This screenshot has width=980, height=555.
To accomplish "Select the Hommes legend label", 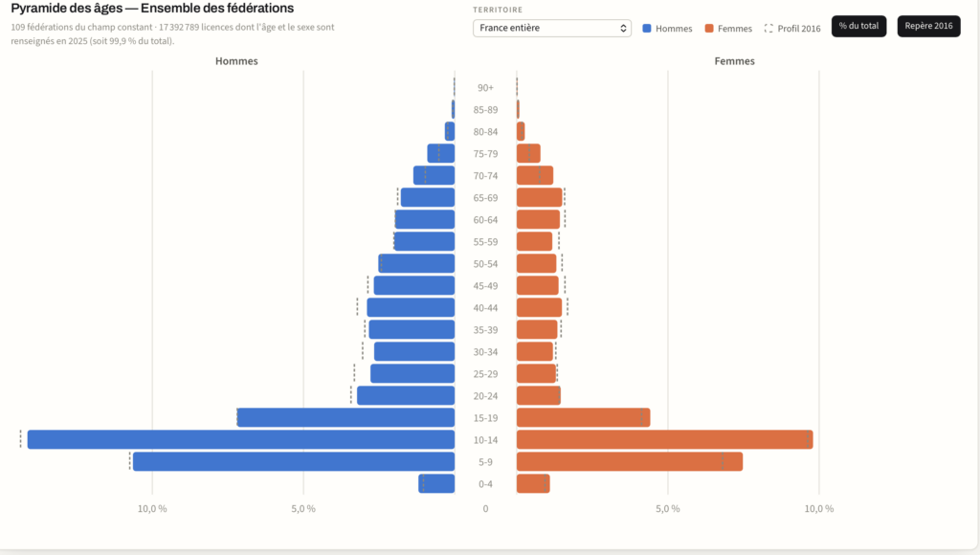I will click(674, 29).
